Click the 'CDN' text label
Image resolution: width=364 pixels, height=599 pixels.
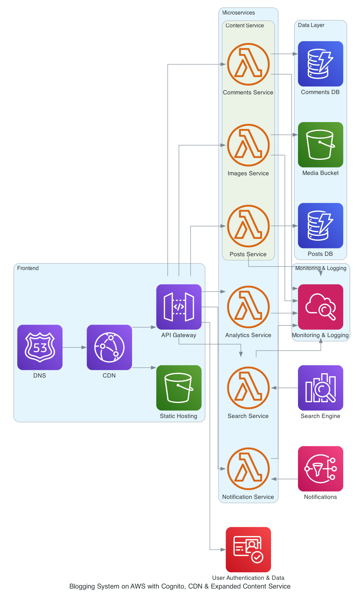109,376
